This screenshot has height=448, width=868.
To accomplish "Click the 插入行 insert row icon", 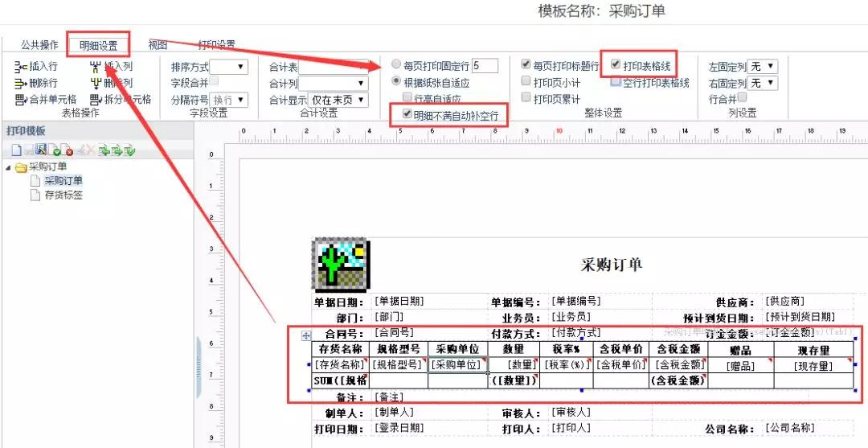I will point(21,67).
